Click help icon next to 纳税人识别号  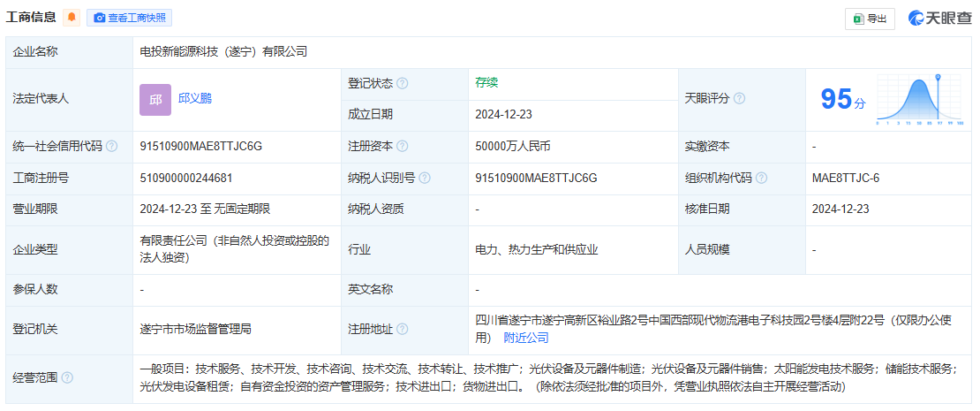coord(425,178)
